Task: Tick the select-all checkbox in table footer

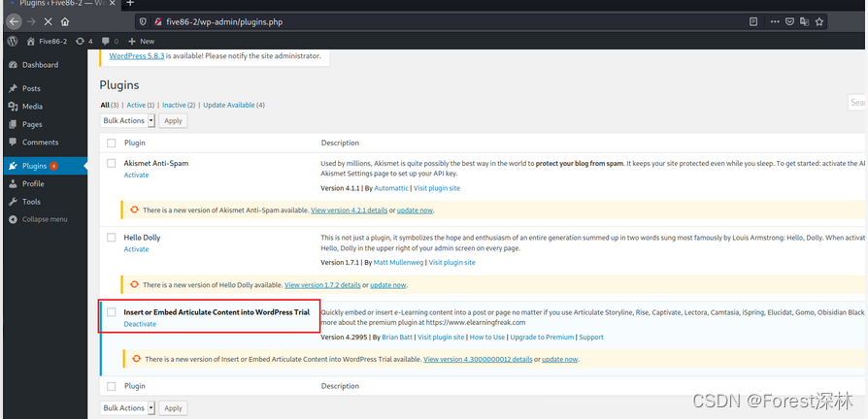Action: click(x=112, y=386)
